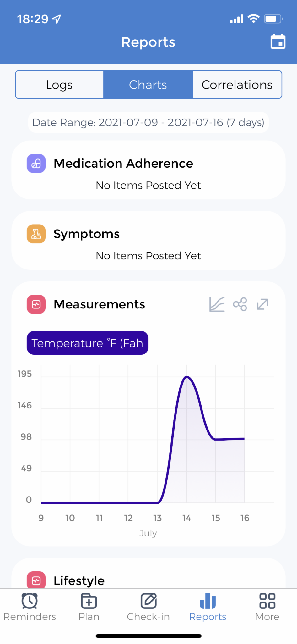This screenshot has width=297, height=644.
Task: Click the orange Symptoms icon
Action: tap(36, 234)
